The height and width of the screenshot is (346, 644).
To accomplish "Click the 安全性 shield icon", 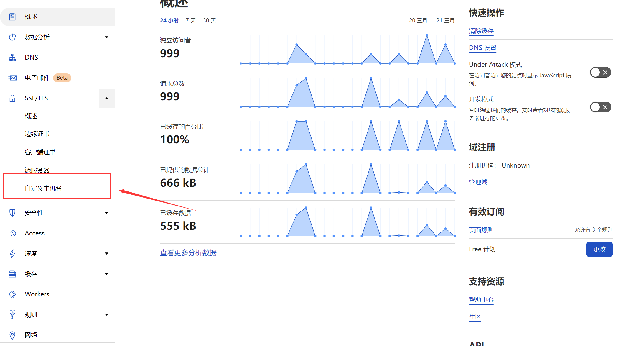I will tap(12, 213).
